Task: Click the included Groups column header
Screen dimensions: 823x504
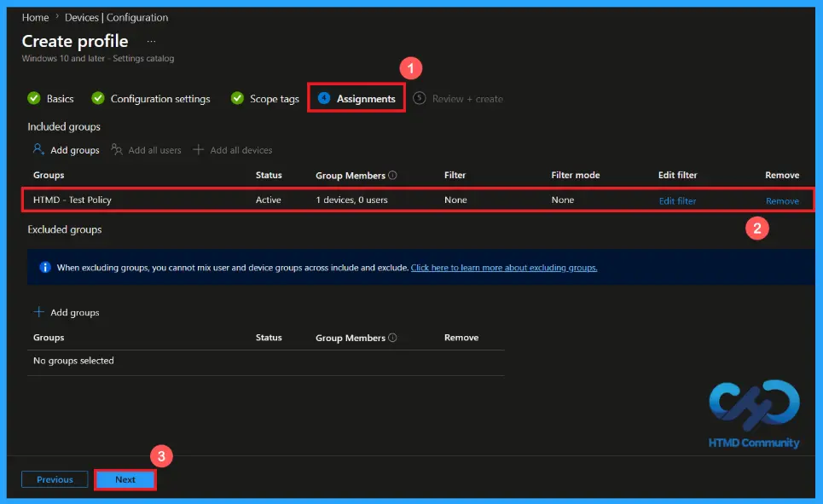Action: point(49,175)
